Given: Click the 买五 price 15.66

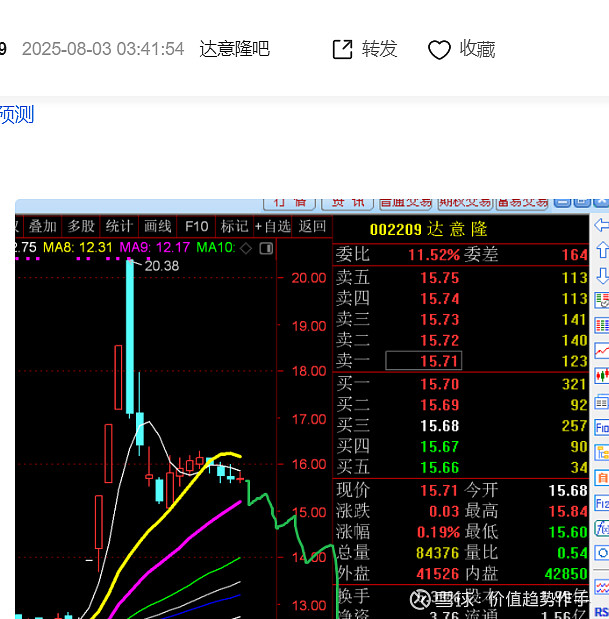Looking at the screenshot, I should (x=439, y=468).
